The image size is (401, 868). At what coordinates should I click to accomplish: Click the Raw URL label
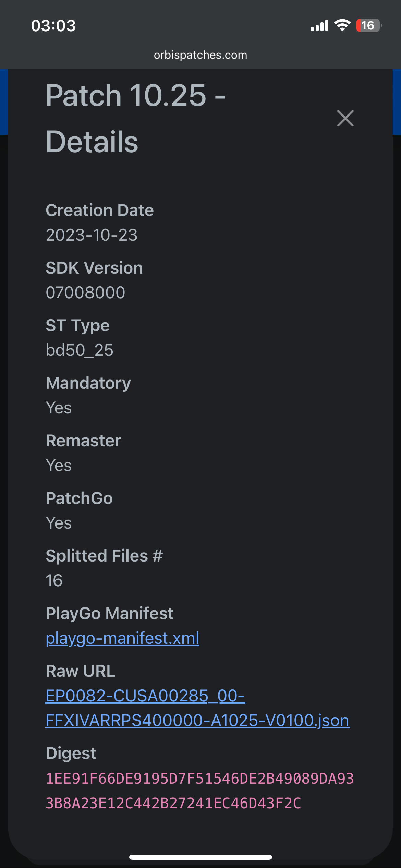[x=80, y=671]
